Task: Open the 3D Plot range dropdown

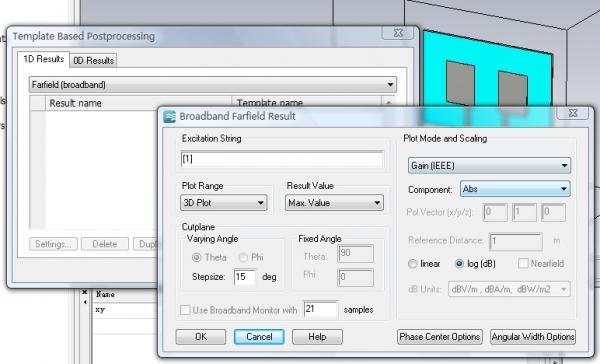Action: (223, 203)
